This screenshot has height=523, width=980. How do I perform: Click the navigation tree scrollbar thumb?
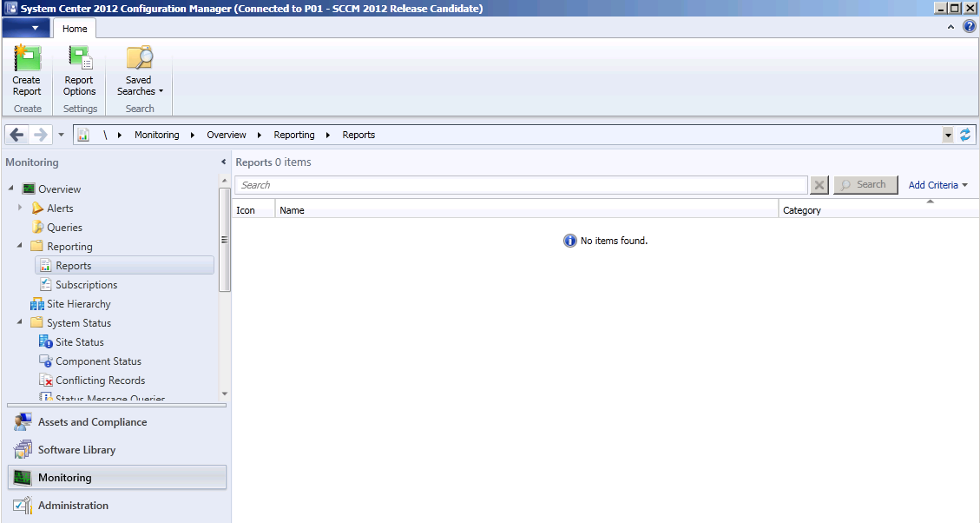pyautogui.click(x=224, y=240)
